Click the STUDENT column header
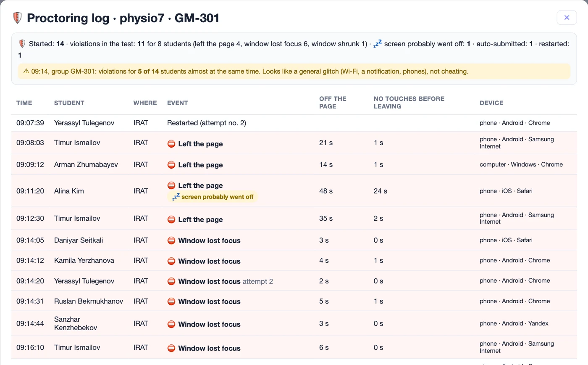This screenshot has height=365, width=588. point(69,103)
